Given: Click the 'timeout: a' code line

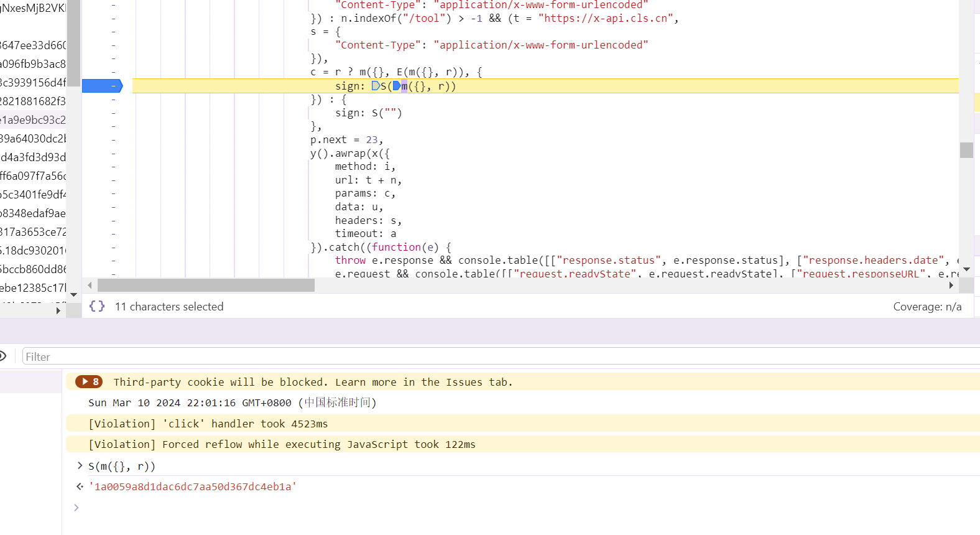Looking at the screenshot, I should click(366, 233).
